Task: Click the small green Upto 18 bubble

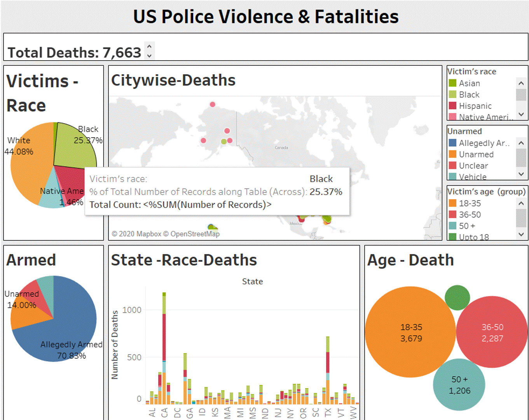Action: point(457,297)
